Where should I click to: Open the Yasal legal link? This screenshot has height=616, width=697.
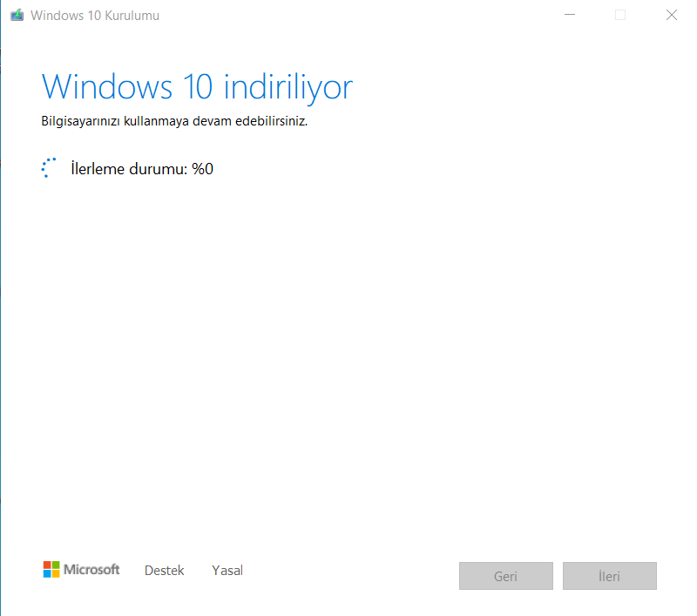coord(227,571)
